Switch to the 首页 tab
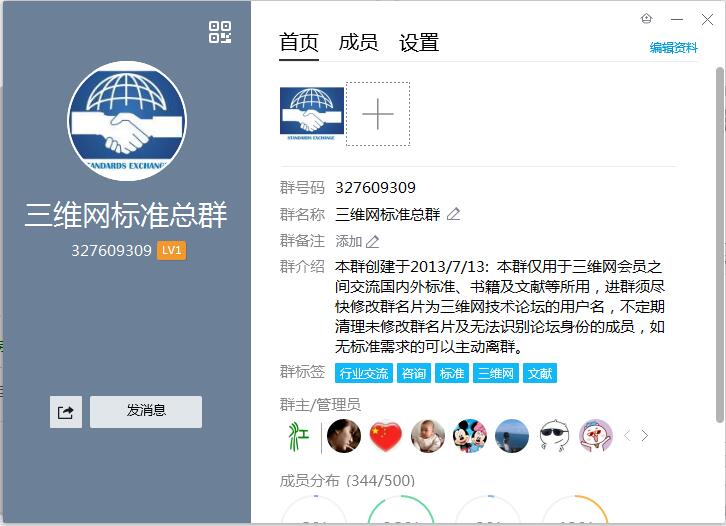Screen dimensions: 726x526 [299, 43]
